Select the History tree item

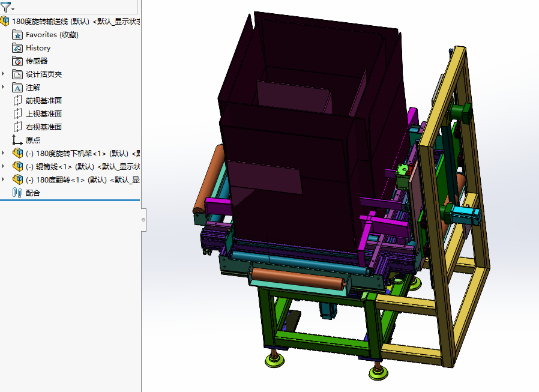(x=38, y=48)
